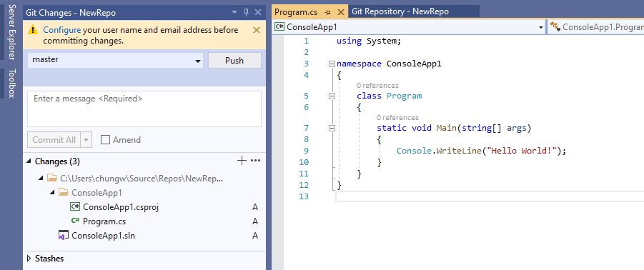644x270 pixels.
Task: Click the pin icon on Program.cs tab
Action: [x=327, y=12]
